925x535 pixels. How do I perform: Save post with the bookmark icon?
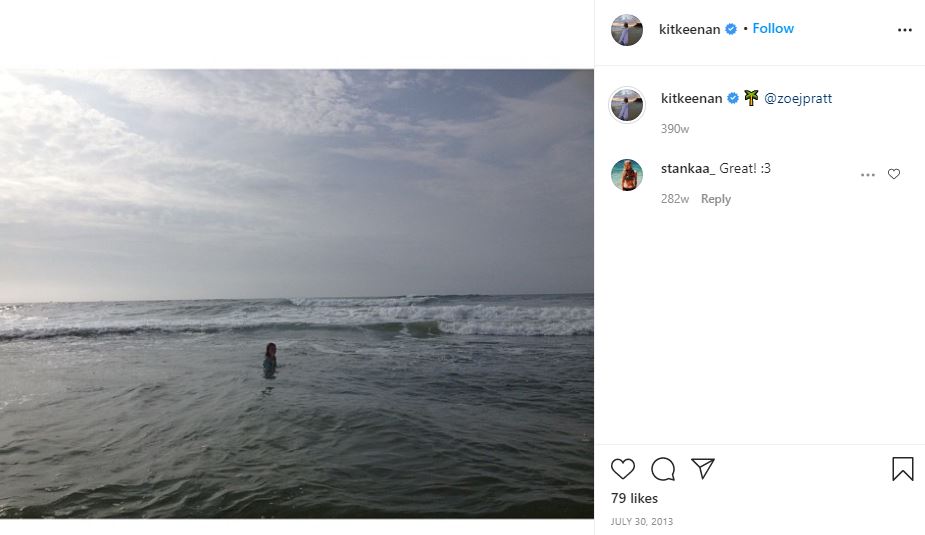click(x=903, y=469)
